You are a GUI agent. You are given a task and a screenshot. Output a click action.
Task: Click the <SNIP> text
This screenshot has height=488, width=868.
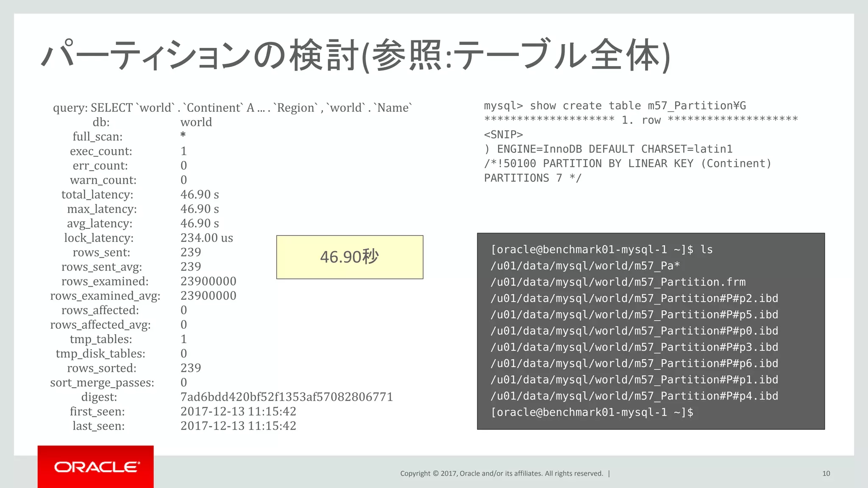point(504,135)
